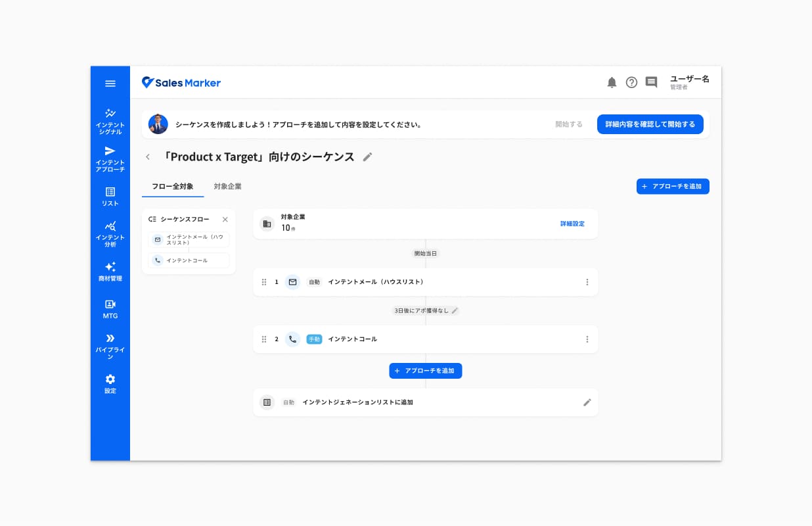Switch to フロー全対象 tab
Screen dimensions: 812x526
click(173, 187)
